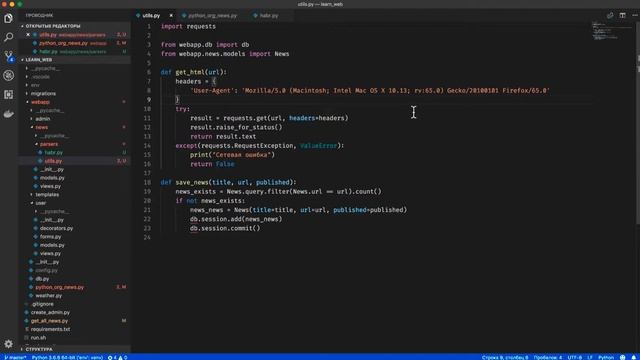Switch to the habr.py editor tab

pyautogui.click(x=268, y=16)
